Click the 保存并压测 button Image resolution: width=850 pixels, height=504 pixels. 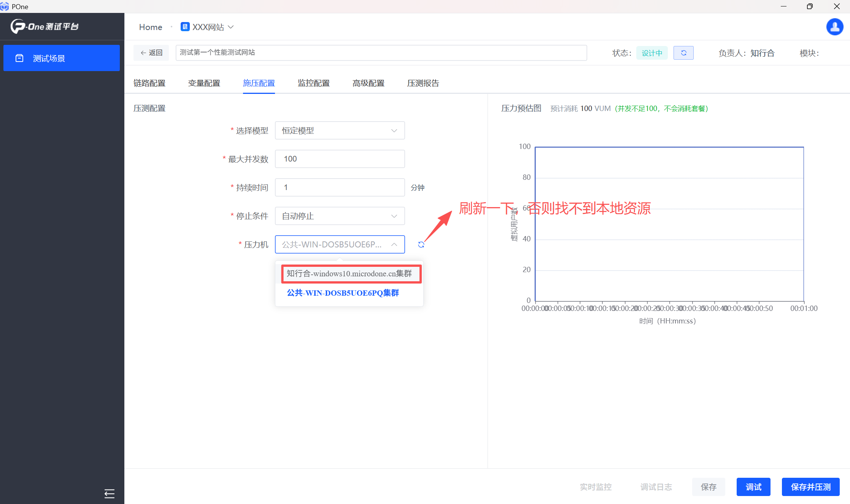(810, 487)
